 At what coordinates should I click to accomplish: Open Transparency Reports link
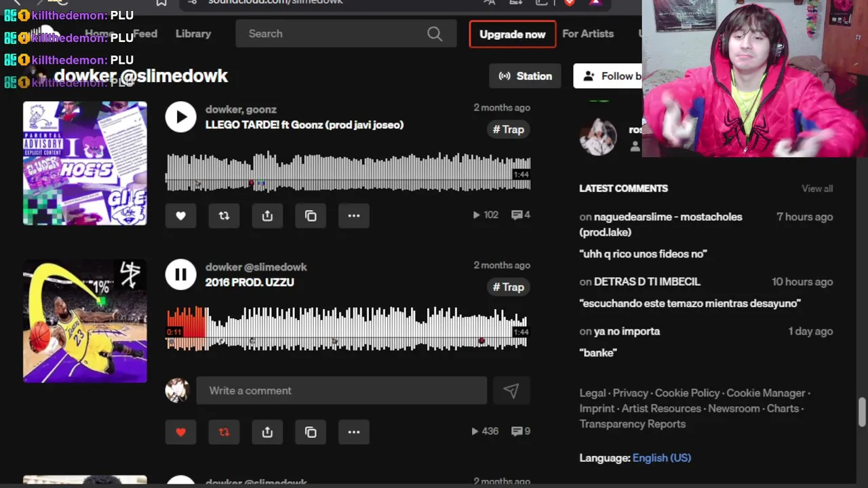(633, 424)
